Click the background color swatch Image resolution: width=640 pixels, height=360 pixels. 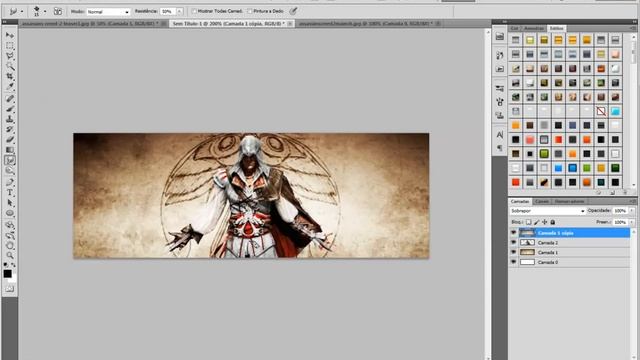pyautogui.click(x=13, y=280)
